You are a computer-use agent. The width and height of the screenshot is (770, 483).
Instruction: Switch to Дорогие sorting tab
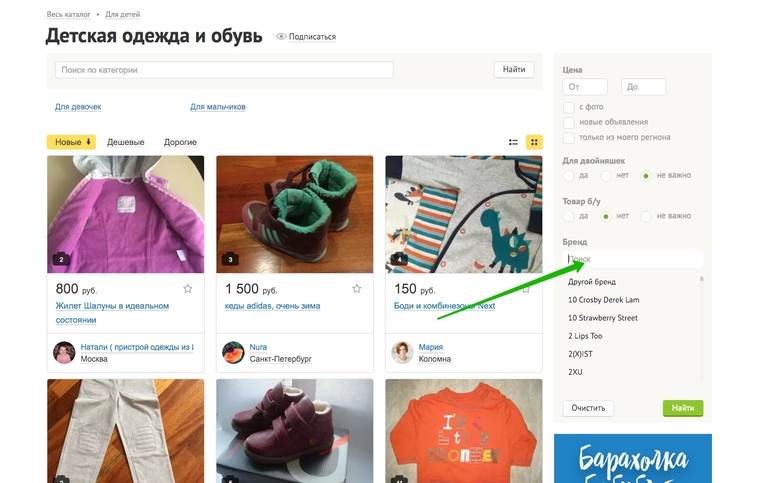(180, 142)
